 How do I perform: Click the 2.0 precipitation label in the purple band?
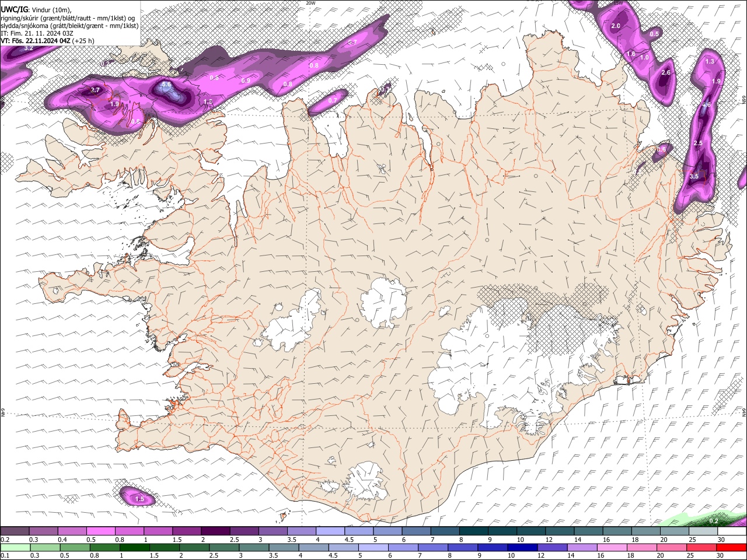point(616,26)
